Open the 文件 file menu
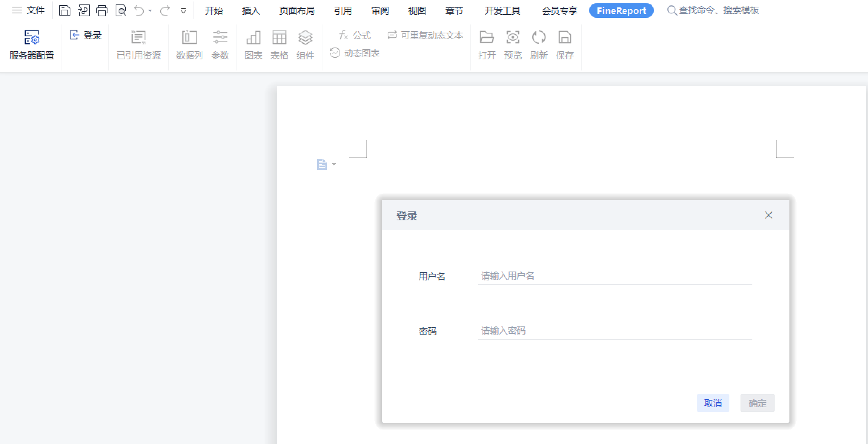Image resolution: width=868 pixels, height=444 pixels. (x=29, y=10)
